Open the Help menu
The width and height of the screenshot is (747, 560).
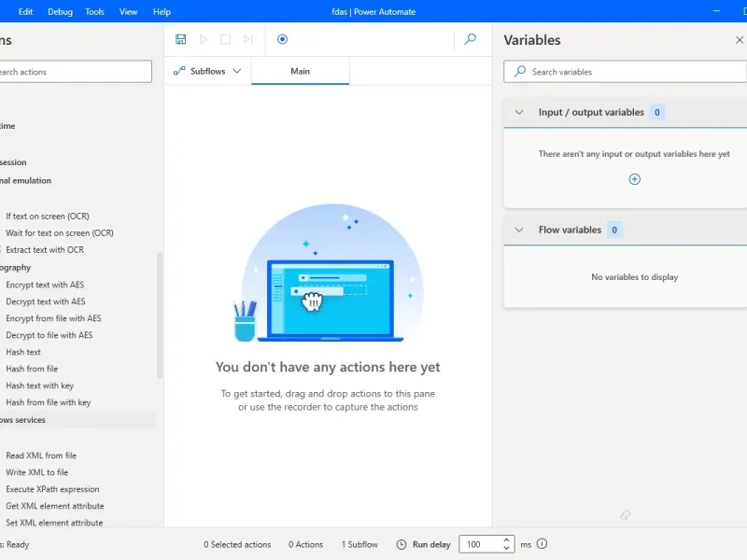162,12
